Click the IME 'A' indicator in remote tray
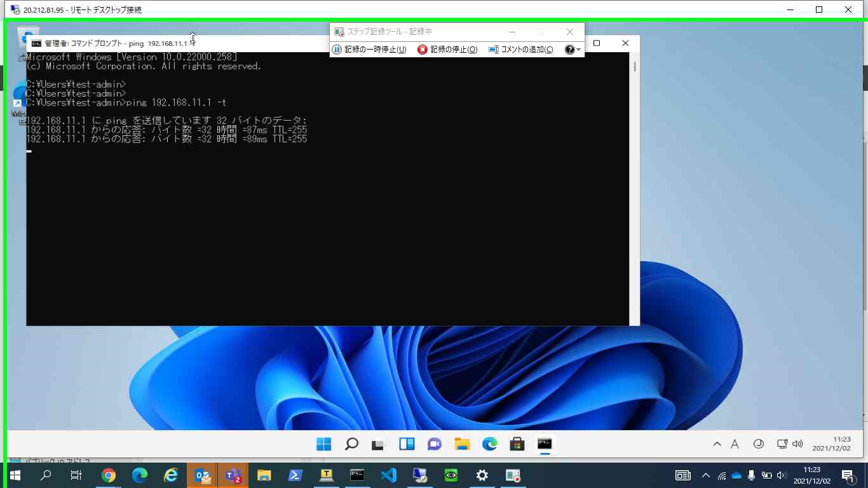 (x=735, y=444)
